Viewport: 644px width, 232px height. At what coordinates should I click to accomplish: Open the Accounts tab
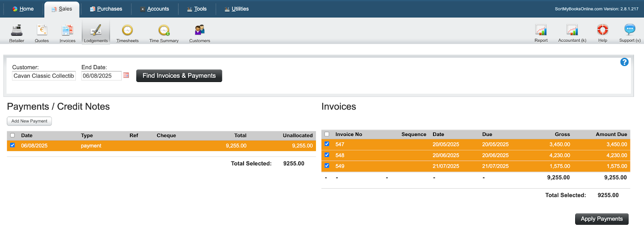[x=155, y=9]
